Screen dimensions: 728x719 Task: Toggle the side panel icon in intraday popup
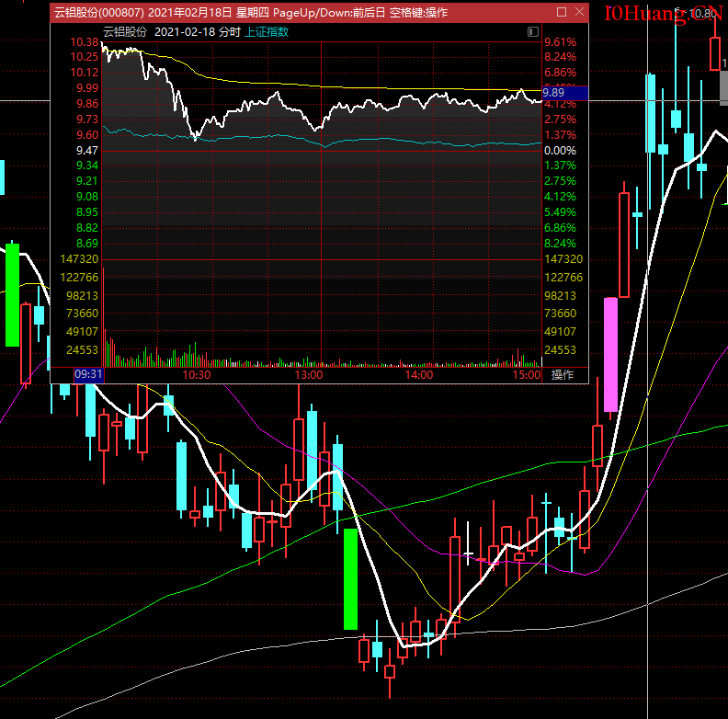pyautogui.click(x=533, y=31)
